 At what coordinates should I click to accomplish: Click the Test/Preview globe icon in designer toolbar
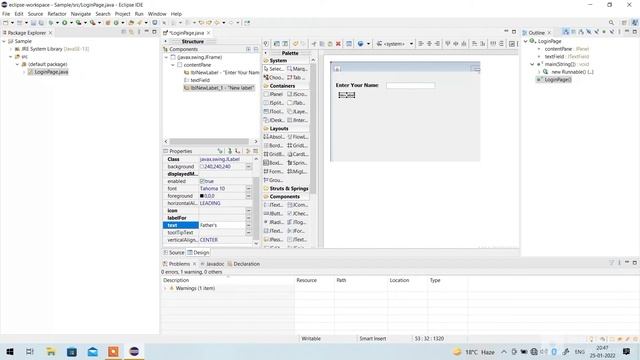click(360, 44)
